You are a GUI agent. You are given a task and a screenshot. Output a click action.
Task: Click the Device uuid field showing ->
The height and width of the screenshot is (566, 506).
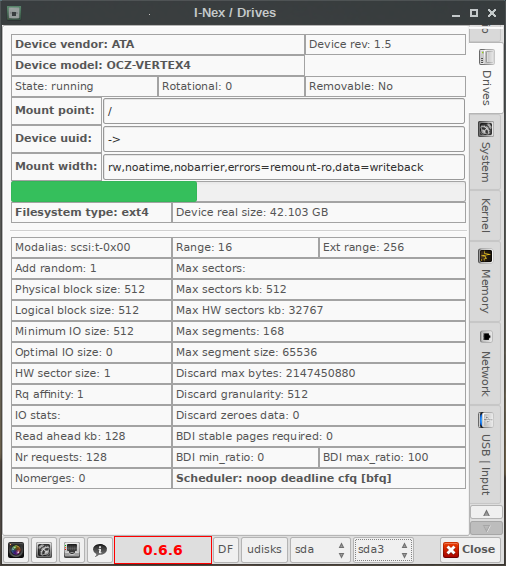284,139
